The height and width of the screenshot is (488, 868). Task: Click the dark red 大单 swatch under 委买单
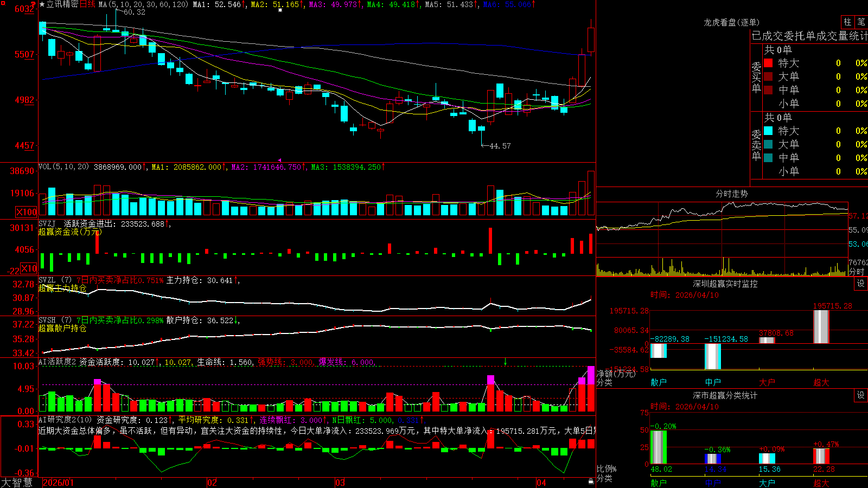click(x=768, y=76)
